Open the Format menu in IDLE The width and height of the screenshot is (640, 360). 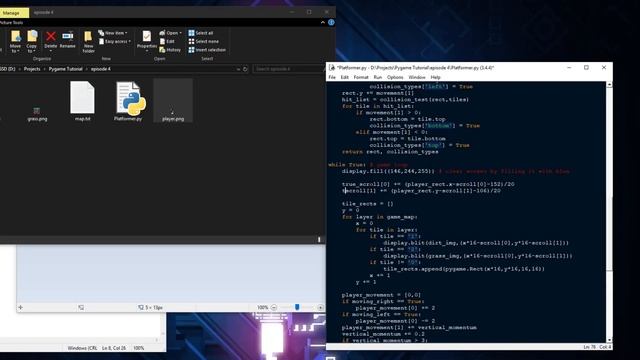361,77
